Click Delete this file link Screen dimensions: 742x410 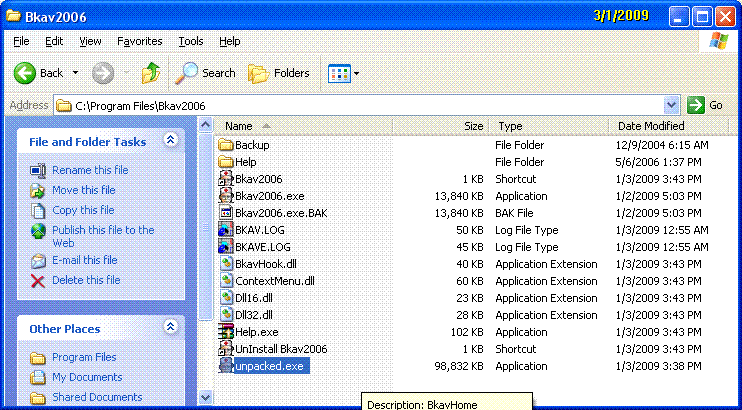click(x=86, y=280)
